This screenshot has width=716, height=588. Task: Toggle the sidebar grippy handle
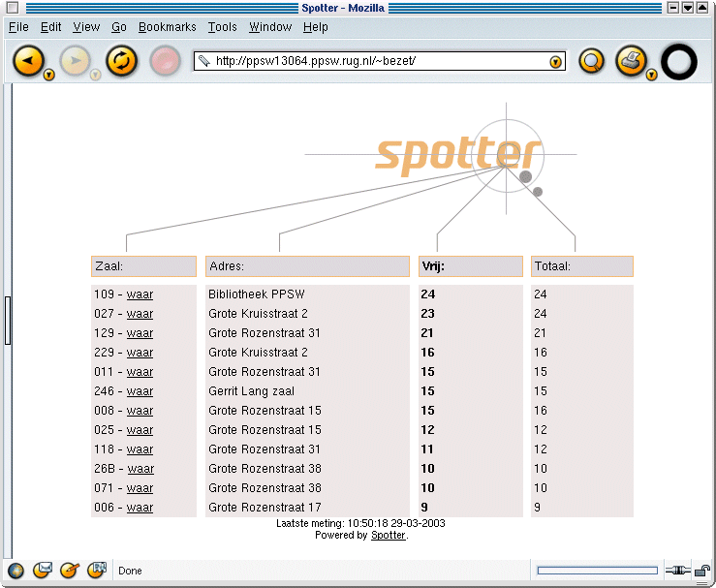(x=8, y=321)
